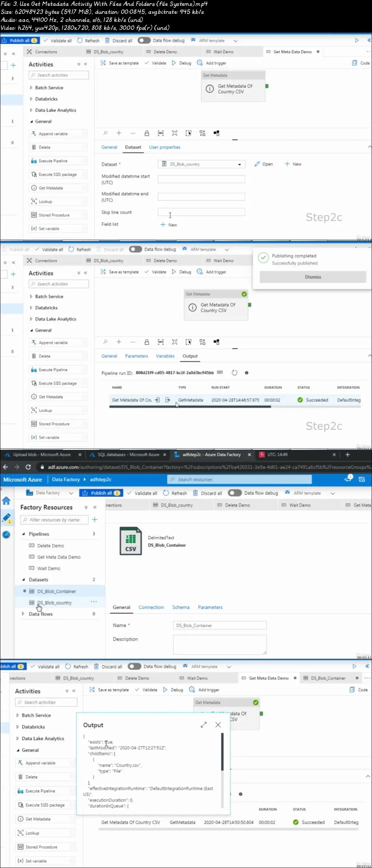
Task: Expand all Factory Resources with down chevrons
Action: pos(86,507)
